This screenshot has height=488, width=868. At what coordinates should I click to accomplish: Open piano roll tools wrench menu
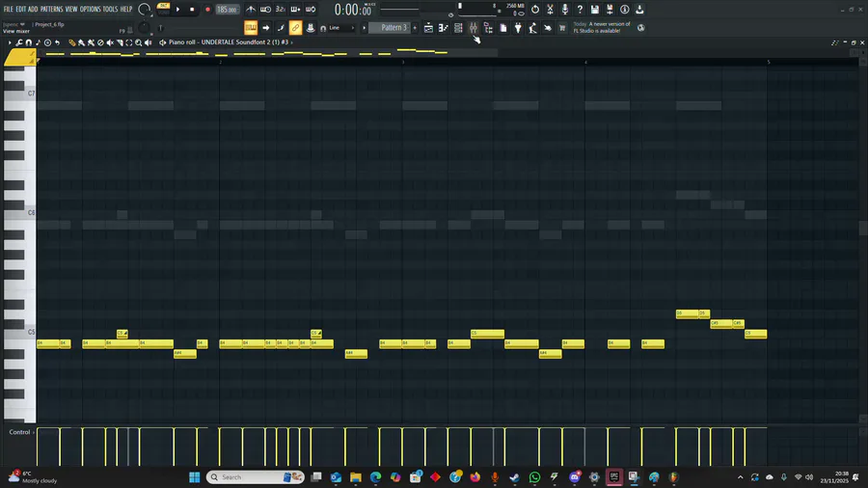tap(19, 42)
